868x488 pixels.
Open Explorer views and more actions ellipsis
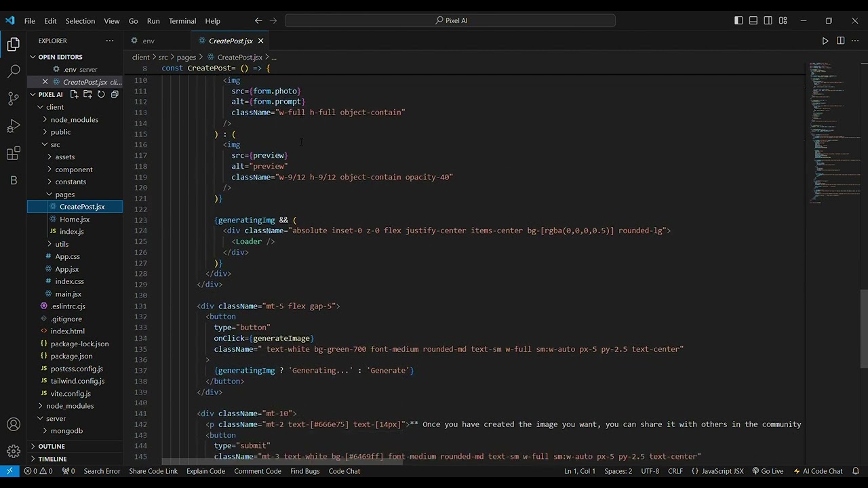pos(110,41)
